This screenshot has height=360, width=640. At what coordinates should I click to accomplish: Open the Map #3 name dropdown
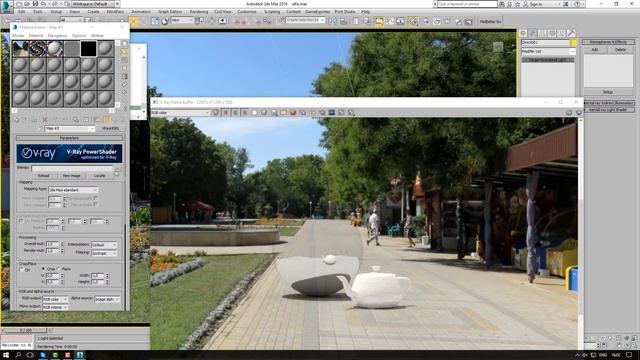click(x=69, y=128)
